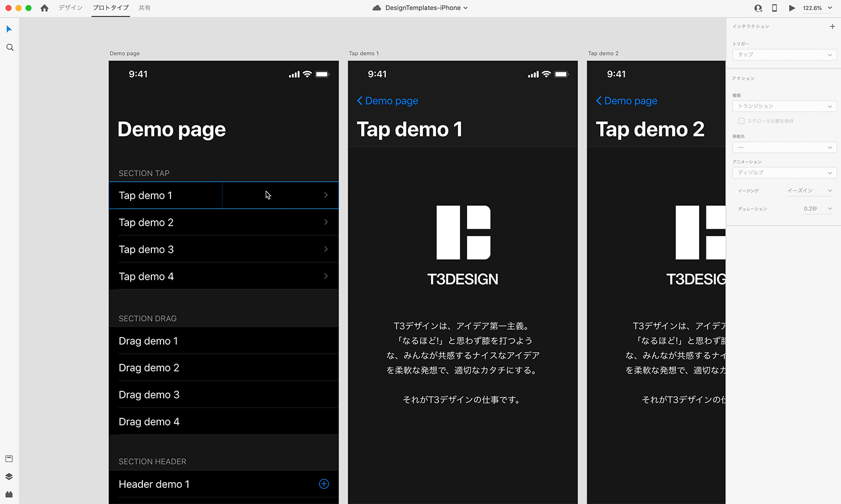Open the 122.6% zoom level dropdown
Viewport: 841px width, 504px height.
point(817,8)
